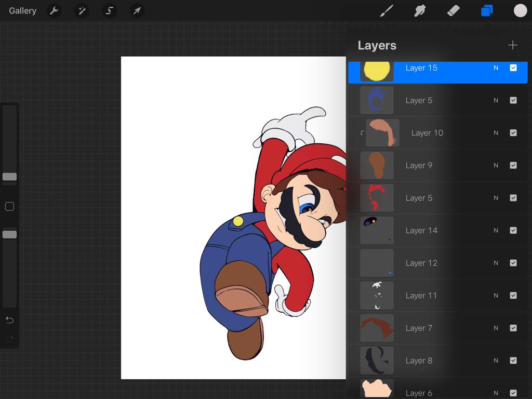This screenshot has height=399, width=532.
Task: Uncheck the Layer 6 visibility checkbox
Action: click(x=513, y=393)
